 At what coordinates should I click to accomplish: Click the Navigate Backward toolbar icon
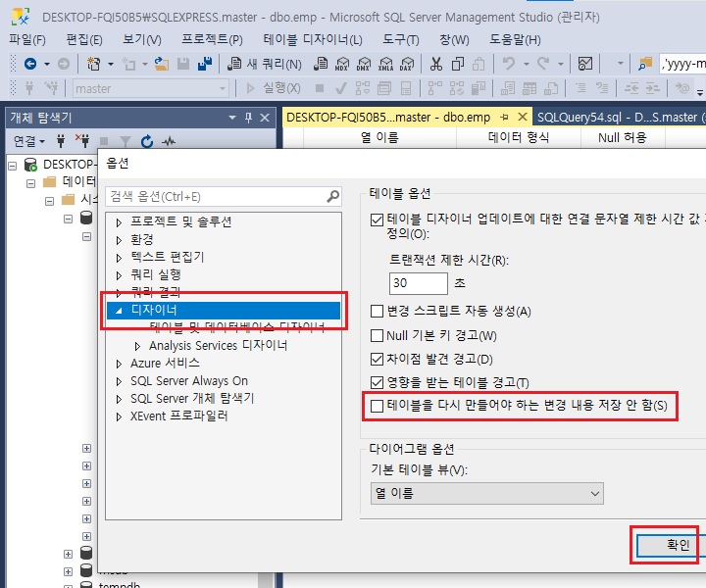pos(30,64)
